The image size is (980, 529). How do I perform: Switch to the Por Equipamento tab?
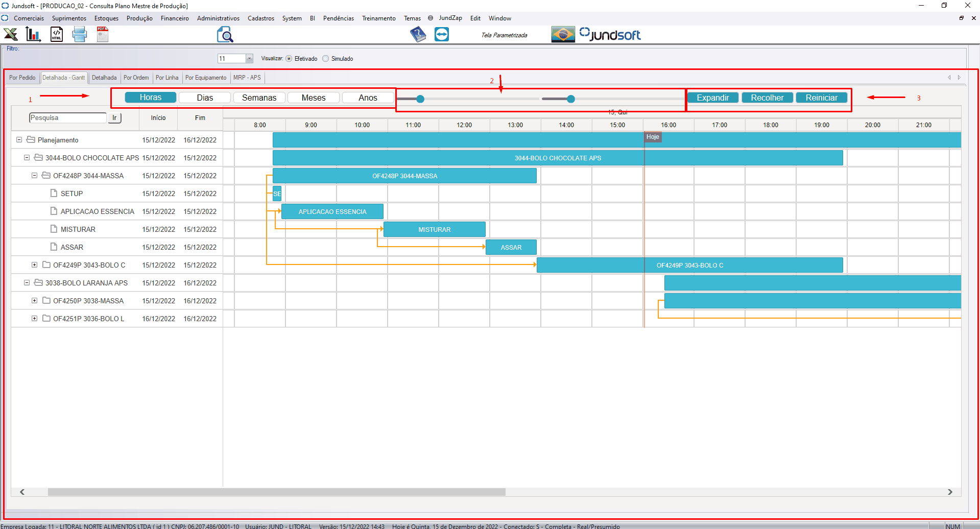click(x=206, y=78)
